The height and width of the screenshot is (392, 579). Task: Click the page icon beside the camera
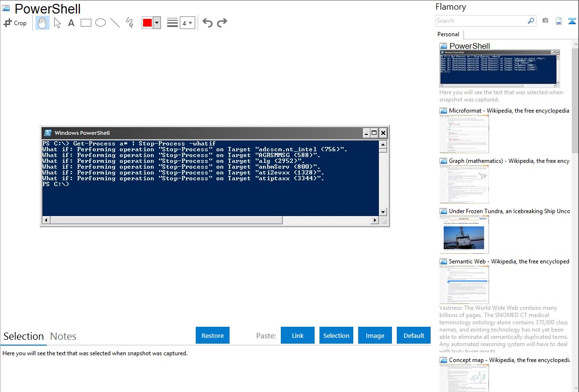(559, 21)
